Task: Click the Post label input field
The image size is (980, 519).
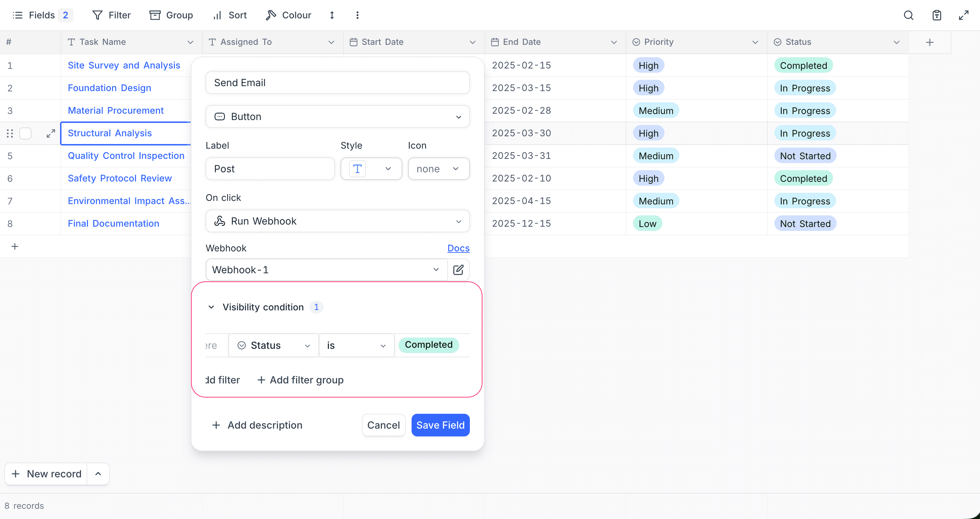Action: click(x=270, y=169)
